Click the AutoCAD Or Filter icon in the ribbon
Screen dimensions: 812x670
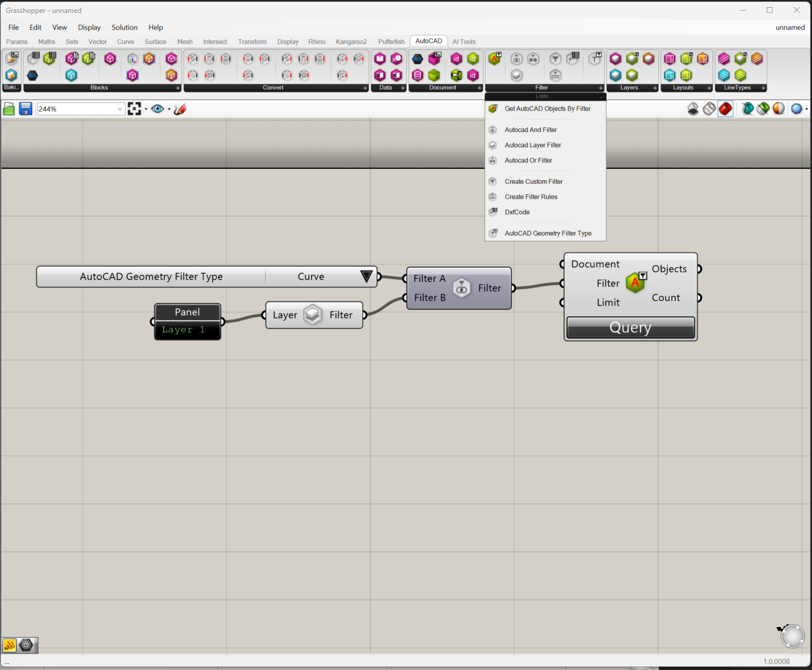click(x=533, y=58)
